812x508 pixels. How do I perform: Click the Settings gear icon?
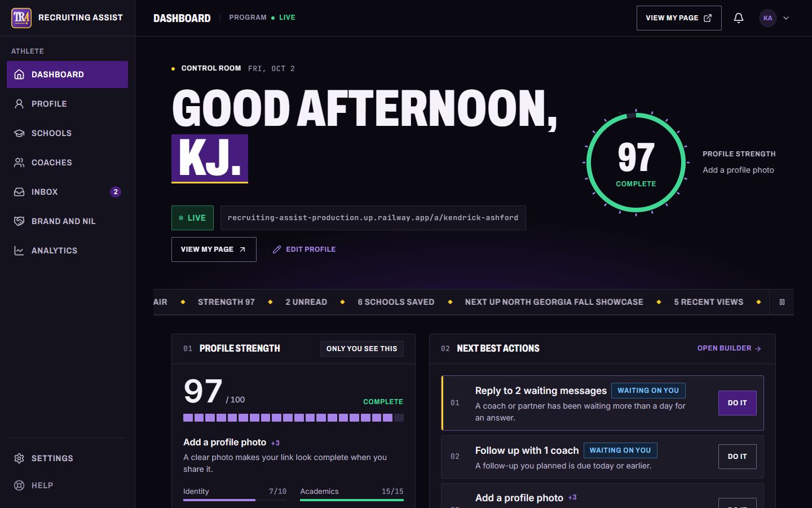19,458
